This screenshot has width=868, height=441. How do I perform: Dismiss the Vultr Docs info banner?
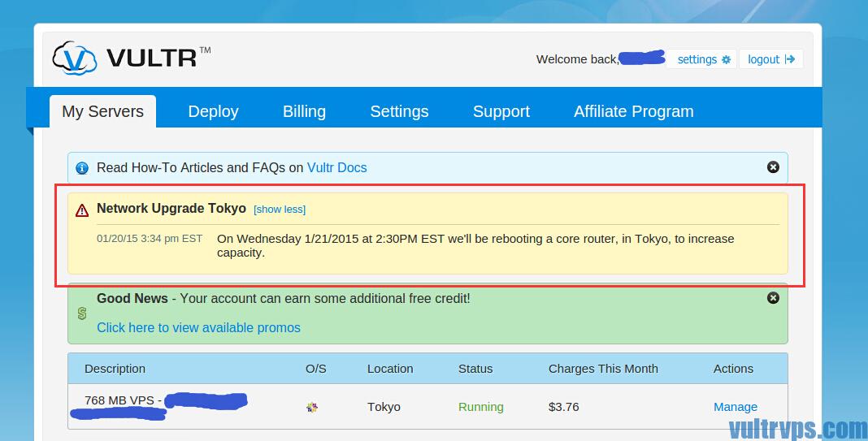[x=773, y=167]
